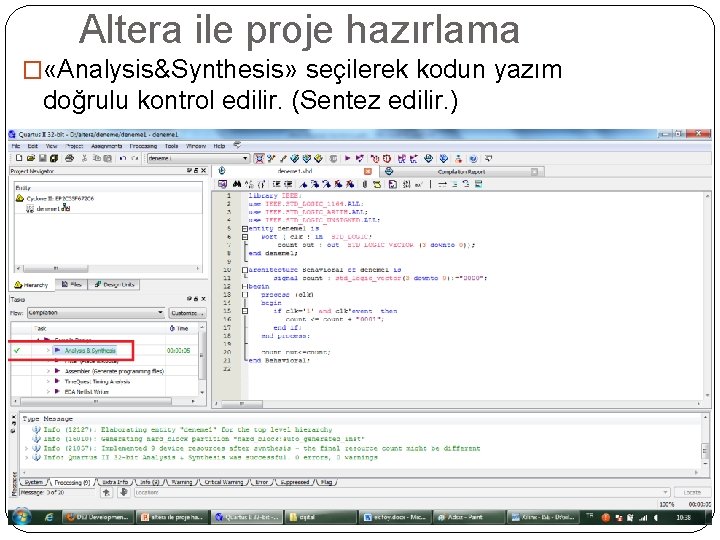Click the Print icon in toolbar

69,158
